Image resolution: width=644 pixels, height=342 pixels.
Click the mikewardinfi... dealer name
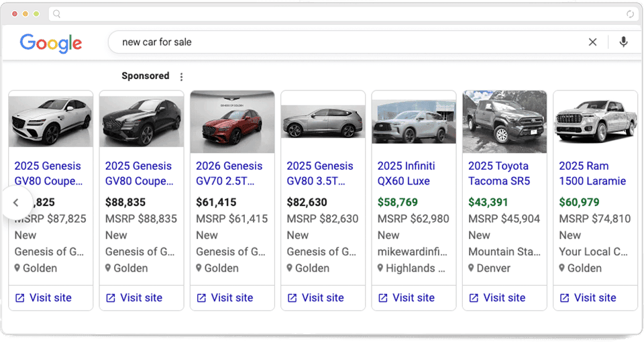tap(413, 251)
